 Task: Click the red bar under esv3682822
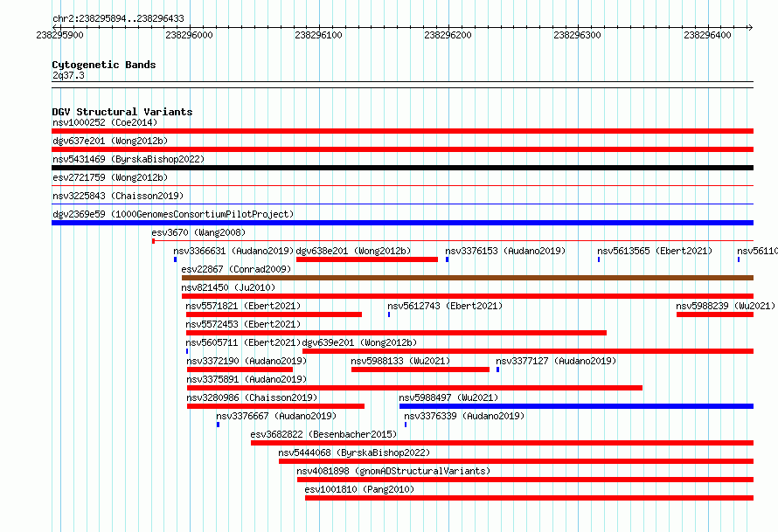pos(502,443)
